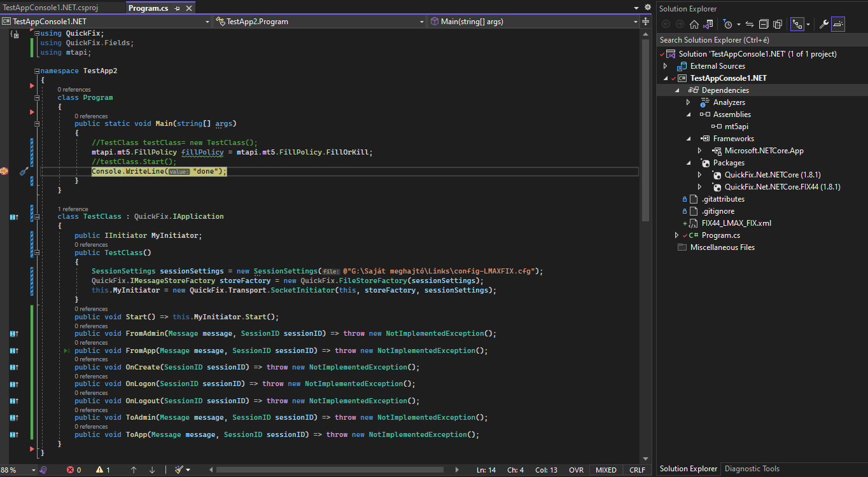This screenshot has height=477, width=868.
Task: Select the Solution Explorer bottom tab
Action: [688, 469]
